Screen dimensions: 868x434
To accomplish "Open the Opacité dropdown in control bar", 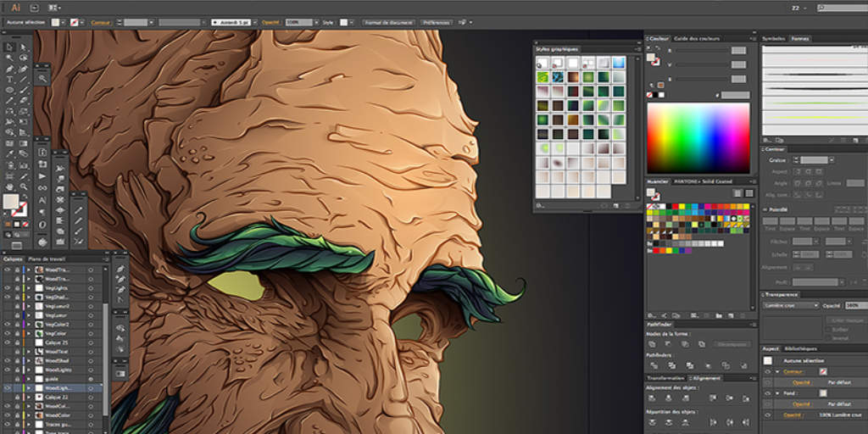I will coord(316,22).
